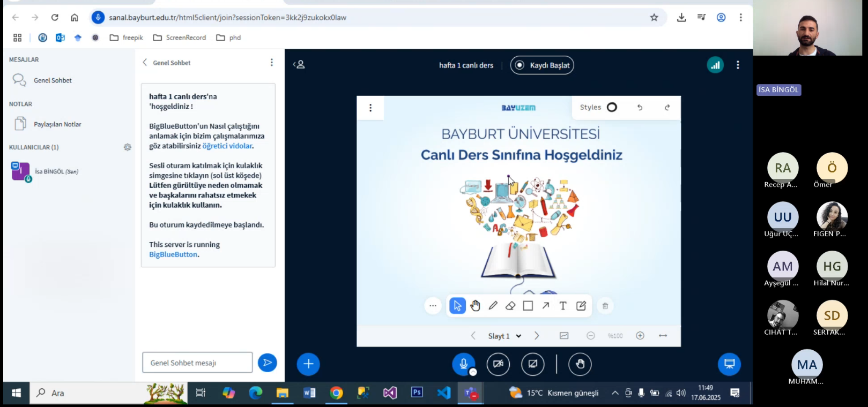Open Genel Sohbet in messages list

coord(53,80)
